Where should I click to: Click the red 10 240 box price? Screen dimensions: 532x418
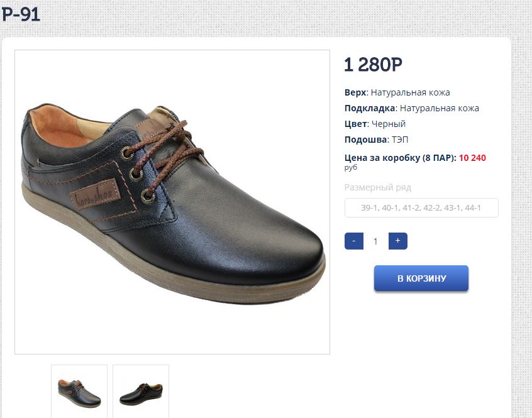[472, 158]
